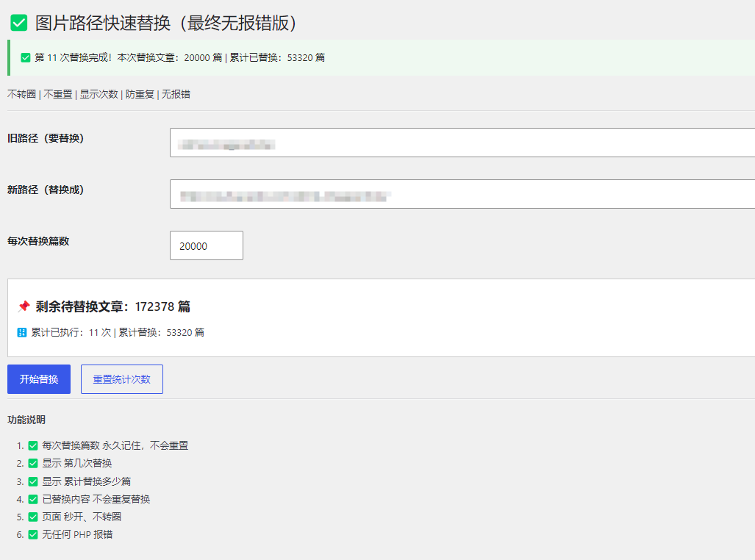The width and height of the screenshot is (755, 560).
Task: Click the notice text 第 11 次替换完成
Action: 74,58
